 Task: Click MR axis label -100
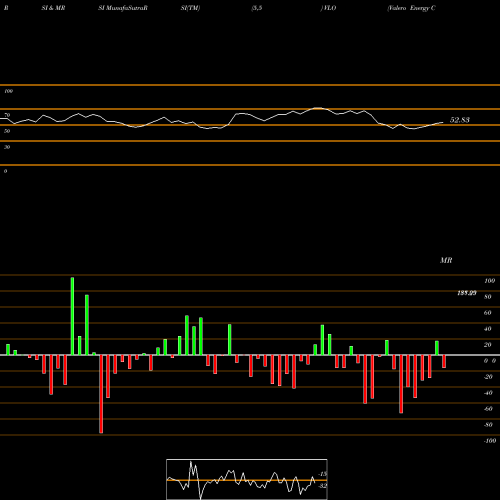(490, 441)
